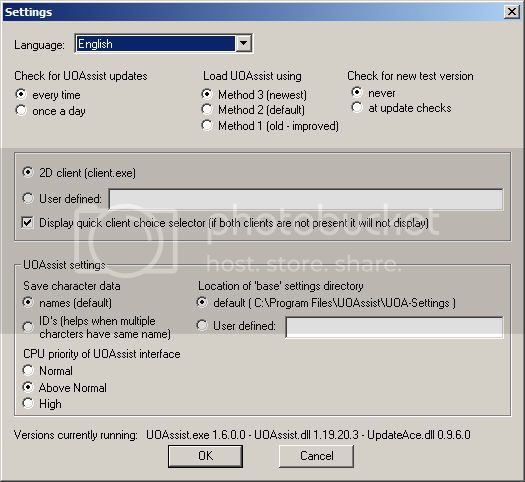Click 'Location of 'base' settings directory' label
Viewport: 525px width, 482px height.
281,286
